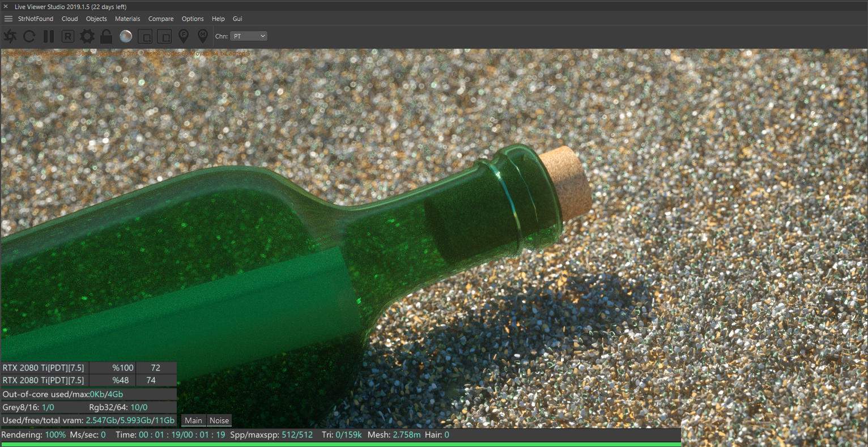
Task: Click the R reset render data icon
Action: pos(68,36)
